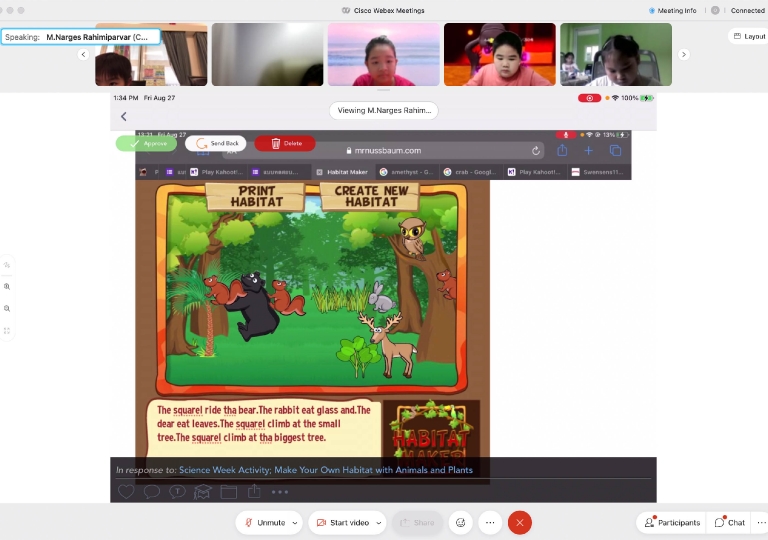
Task: Click the red recording indicator
Action: (x=589, y=98)
